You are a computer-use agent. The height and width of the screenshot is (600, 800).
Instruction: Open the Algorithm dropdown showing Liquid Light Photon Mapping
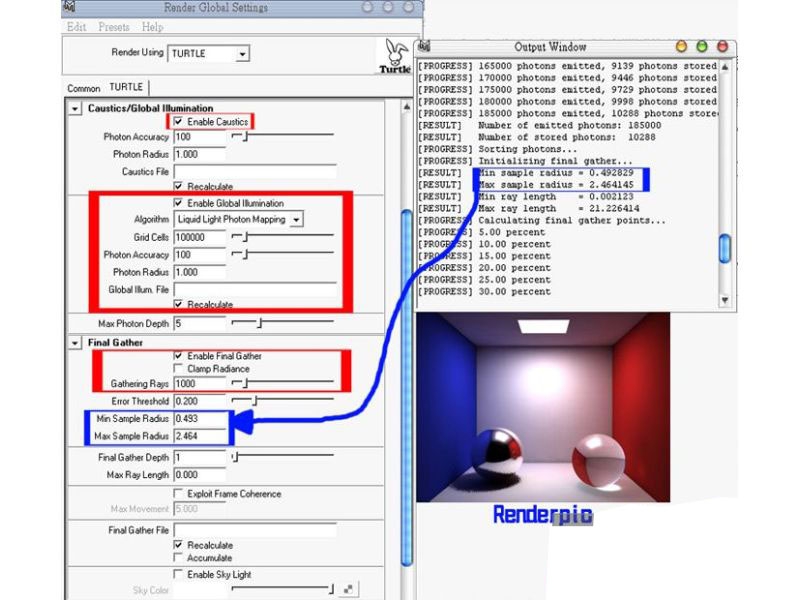tap(239, 219)
